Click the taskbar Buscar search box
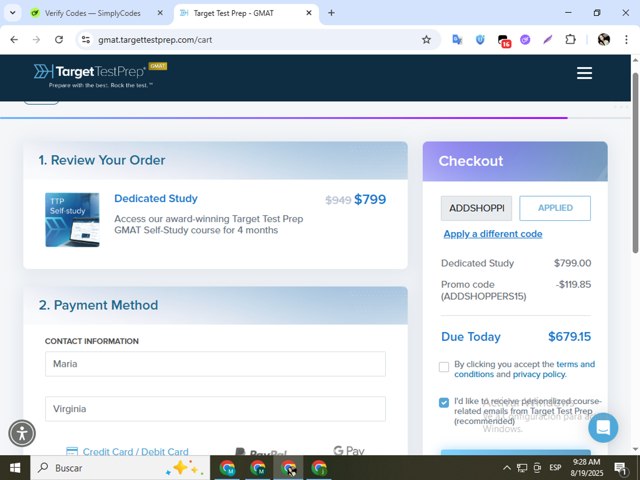Screen dimensions: 640x480 tap(120, 468)
